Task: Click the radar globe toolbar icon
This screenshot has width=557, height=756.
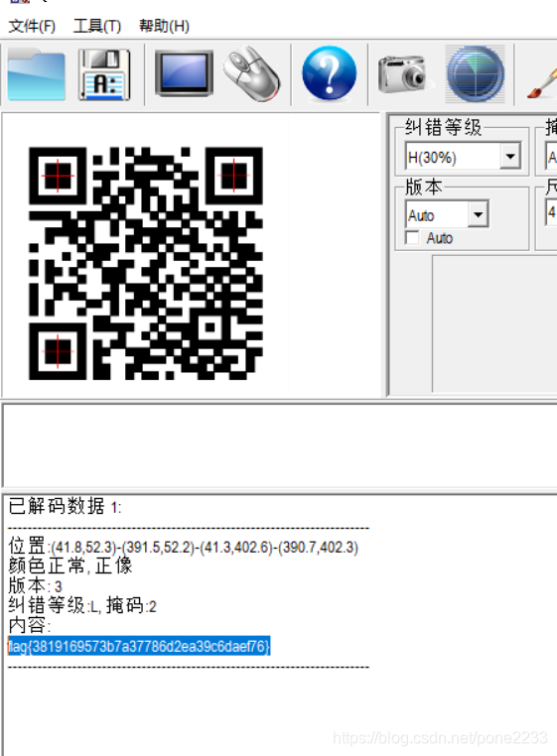Action: [x=476, y=73]
